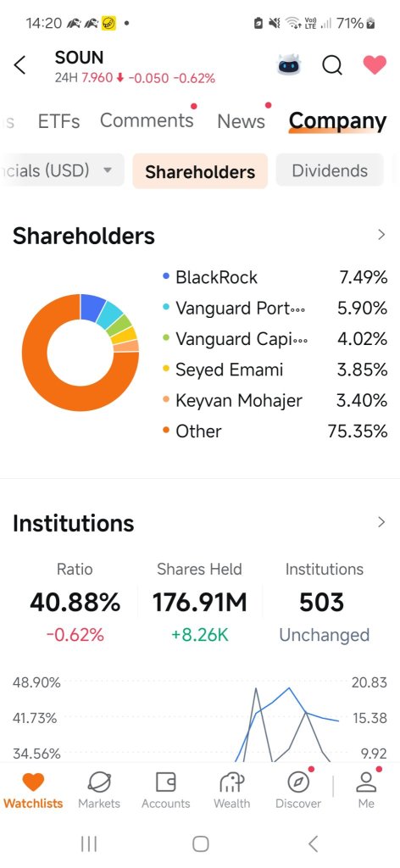The width and height of the screenshot is (400, 868).
Task: Open the Watchlists heart icon in bottom bar
Action: (x=33, y=782)
